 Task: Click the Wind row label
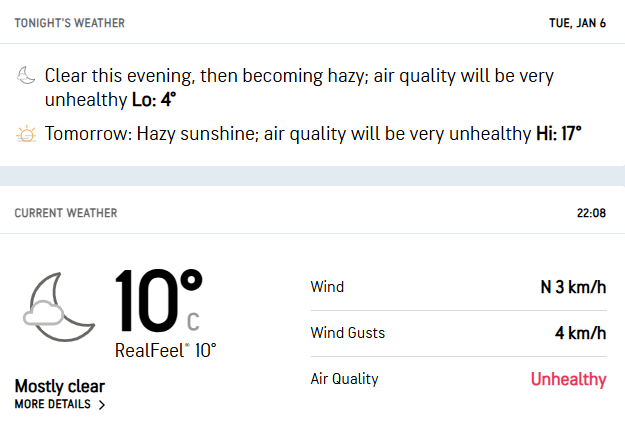pos(327,287)
